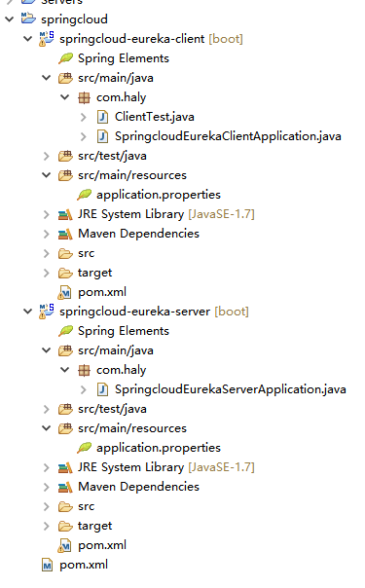Screen dimensions: 365x588
Task: Expand src folder in eureka-client
Action: coord(46,253)
